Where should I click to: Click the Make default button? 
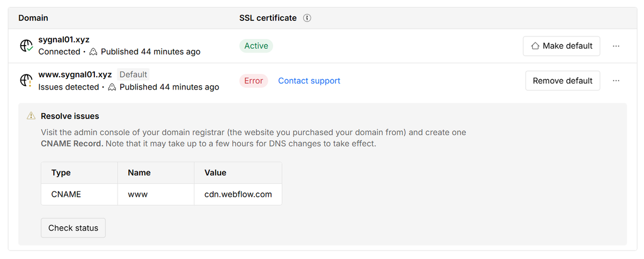point(561,46)
